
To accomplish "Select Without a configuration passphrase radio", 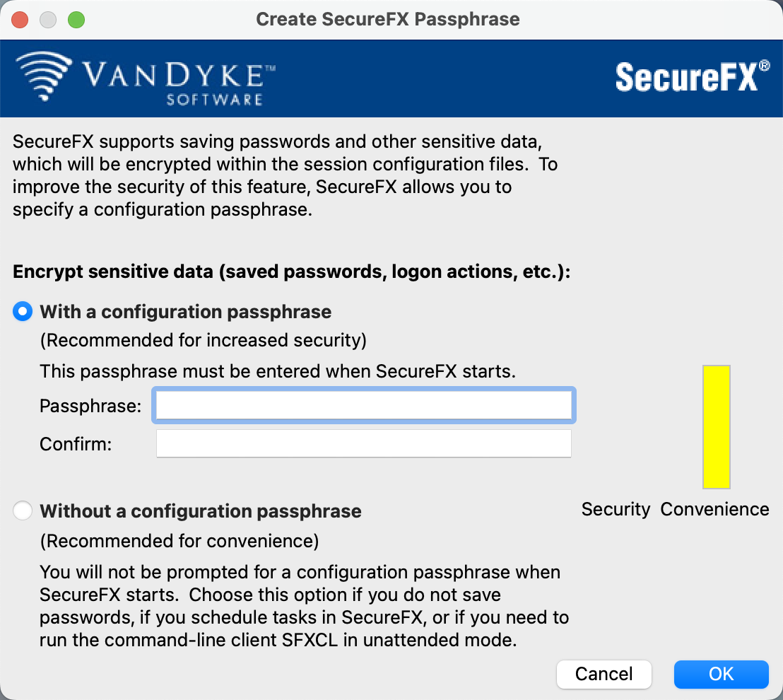I will pyautogui.click(x=23, y=511).
